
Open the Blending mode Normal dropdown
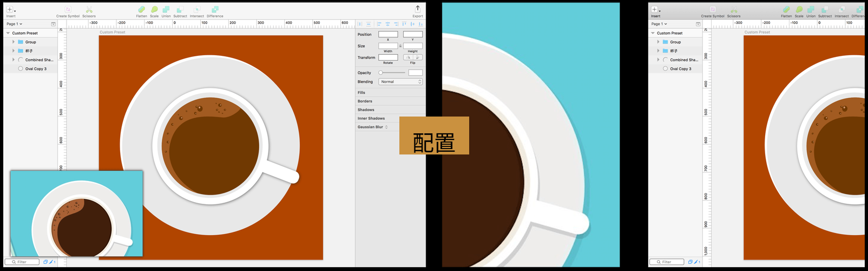[400, 82]
